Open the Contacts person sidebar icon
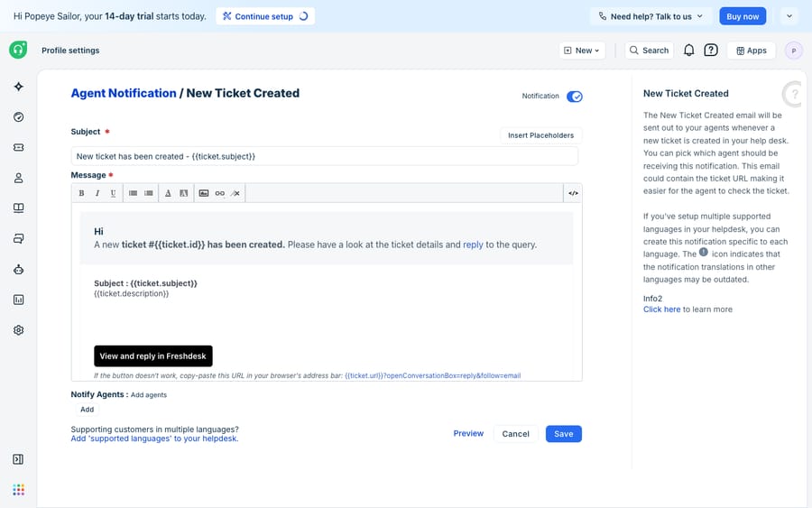This screenshot has width=812, height=508. click(x=19, y=178)
